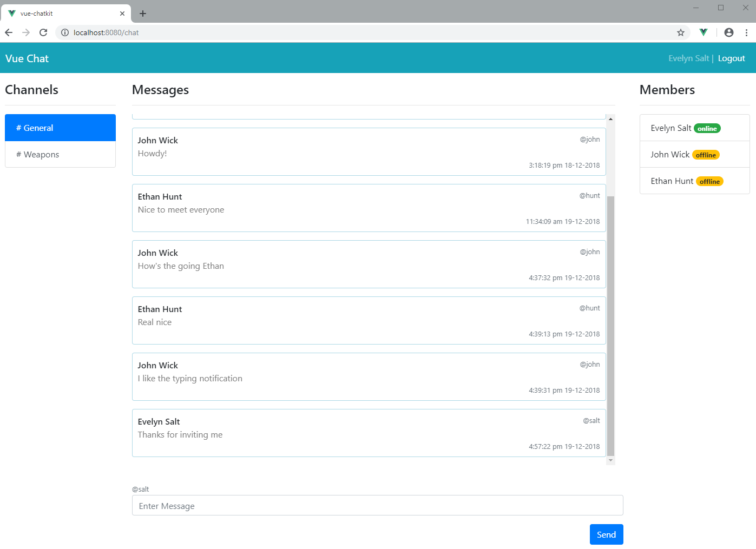Click timestamp 4:57:22 pm 19-12-2018

coord(564,446)
